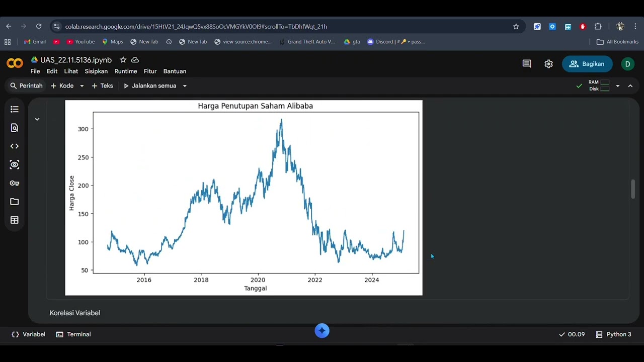This screenshot has height=362, width=644.
Task: Open the Gmail bookmark
Action: coord(35,42)
